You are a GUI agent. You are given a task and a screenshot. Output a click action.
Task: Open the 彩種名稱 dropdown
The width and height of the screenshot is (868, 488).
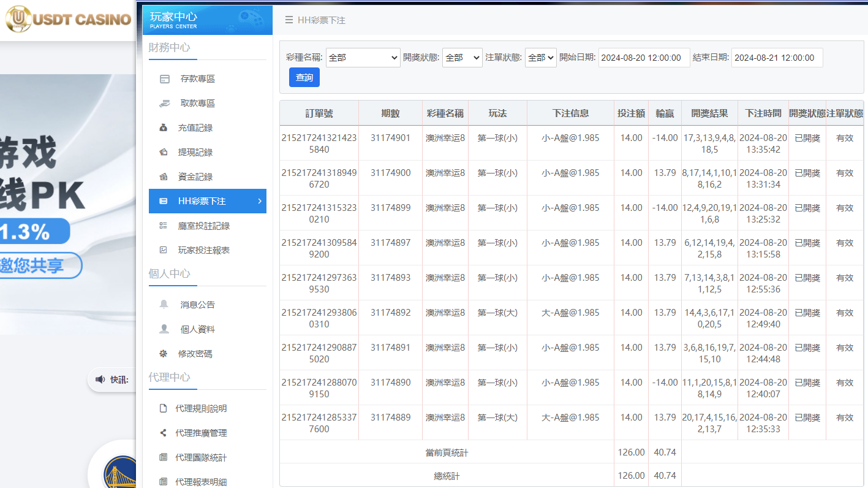tap(363, 57)
